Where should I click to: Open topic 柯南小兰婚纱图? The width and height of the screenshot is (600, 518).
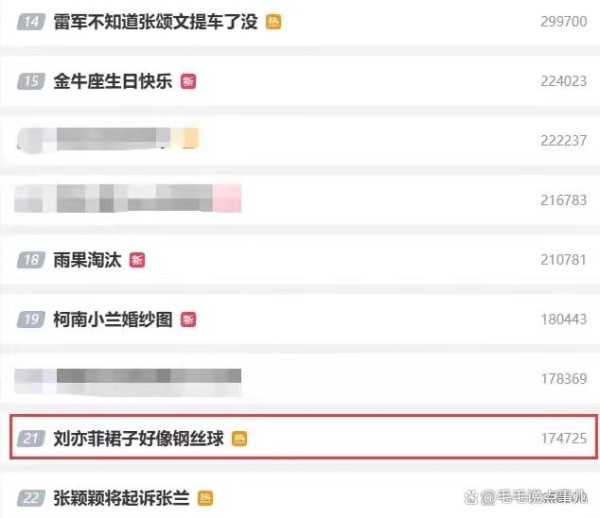click(x=113, y=319)
